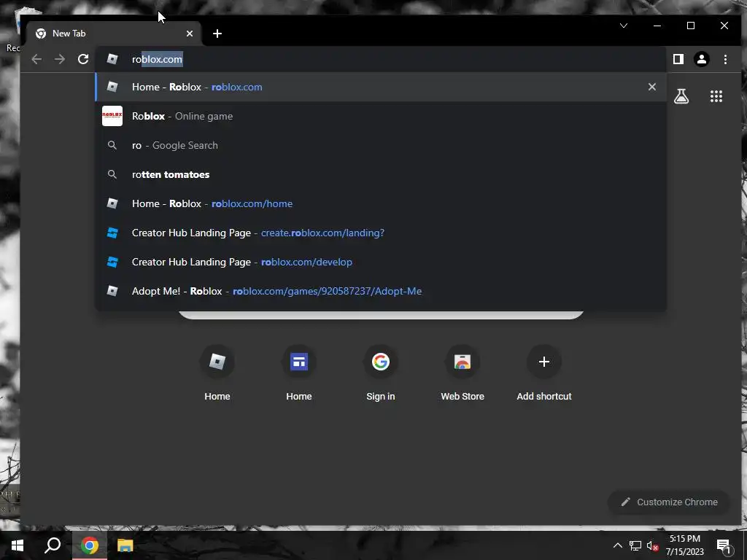Open the Windows Start menu

click(x=18, y=545)
